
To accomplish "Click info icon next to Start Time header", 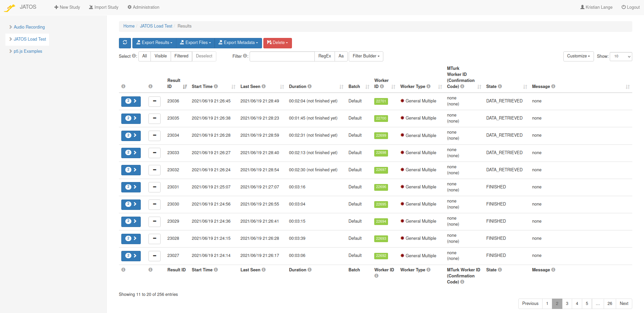I will (216, 86).
